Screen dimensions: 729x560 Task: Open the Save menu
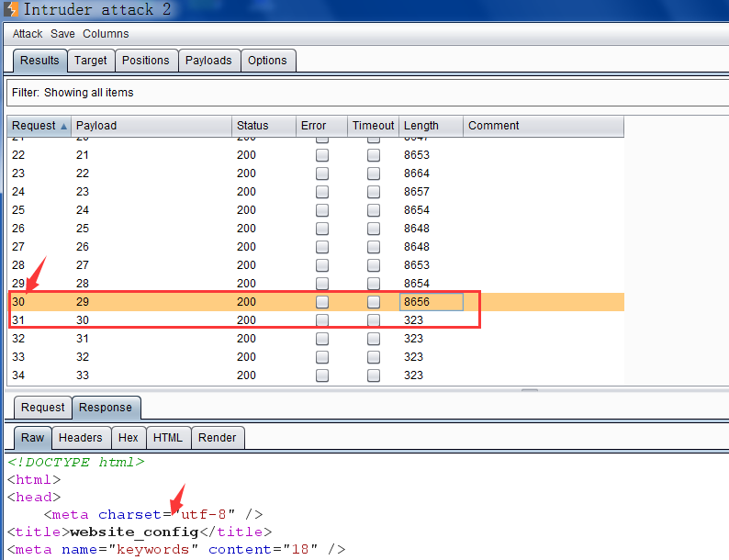point(62,34)
